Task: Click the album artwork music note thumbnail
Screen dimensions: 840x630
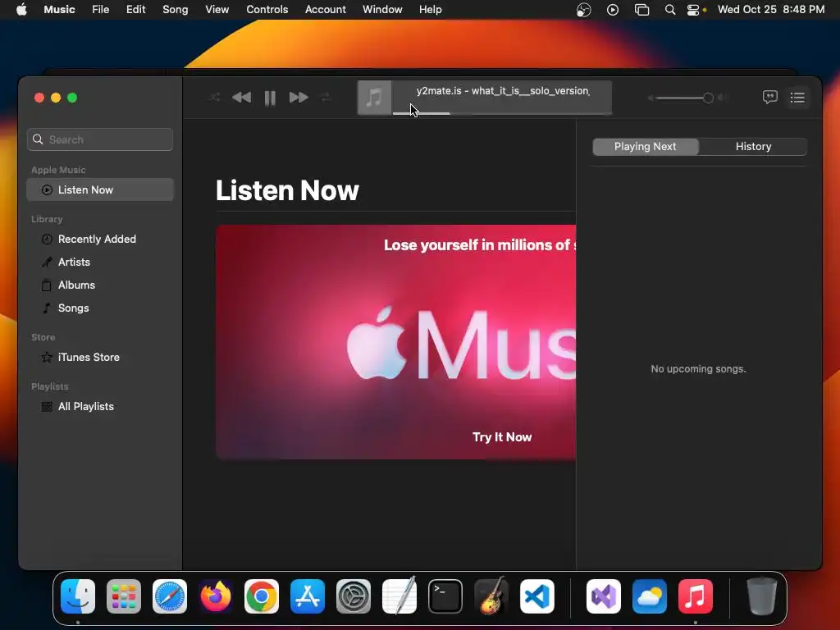Action: tap(374, 98)
